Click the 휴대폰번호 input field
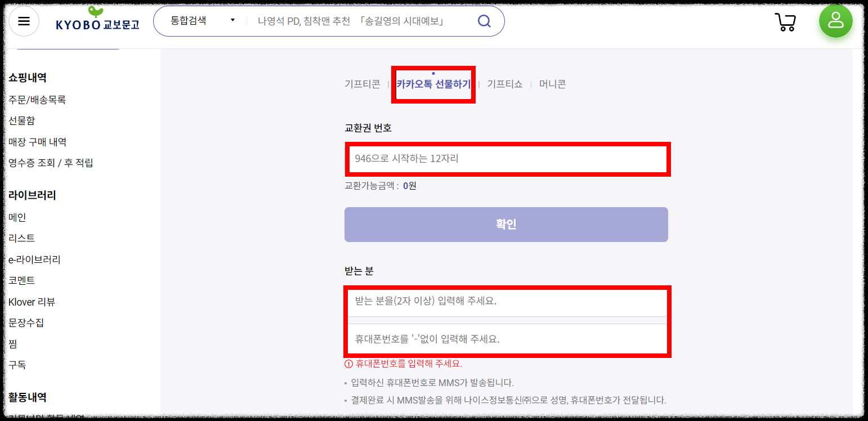 click(x=507, y=339)
